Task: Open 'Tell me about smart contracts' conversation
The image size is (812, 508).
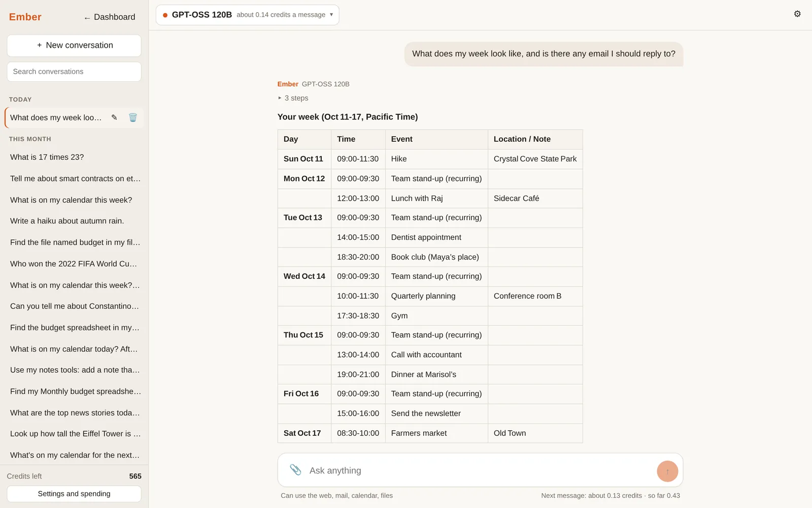Action: pos(74,178)
